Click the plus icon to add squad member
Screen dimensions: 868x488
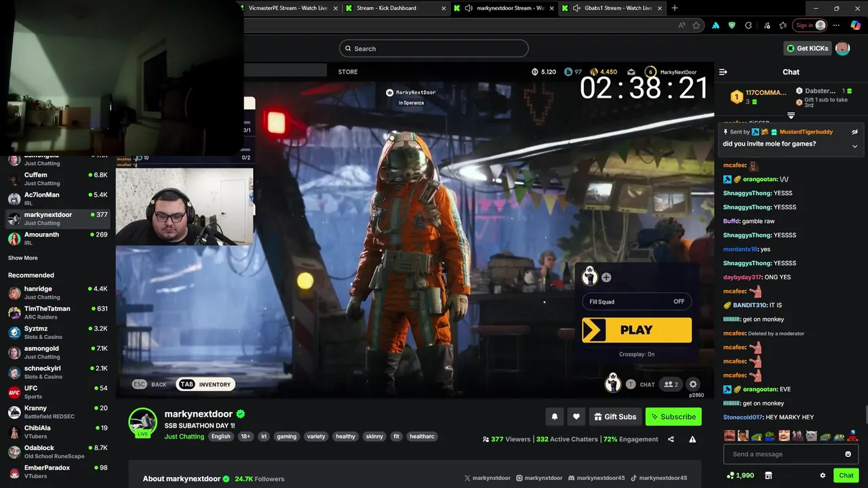(x=606, y=277)
